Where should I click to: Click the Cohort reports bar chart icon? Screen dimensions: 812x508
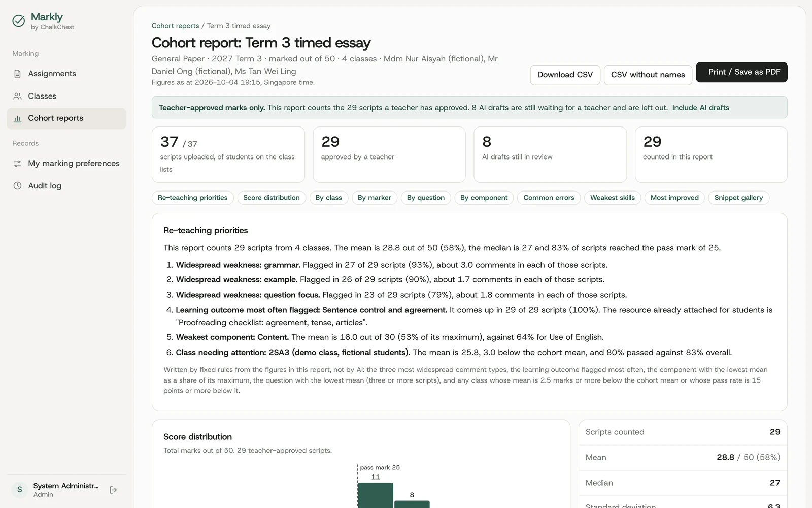coord(17,118)
